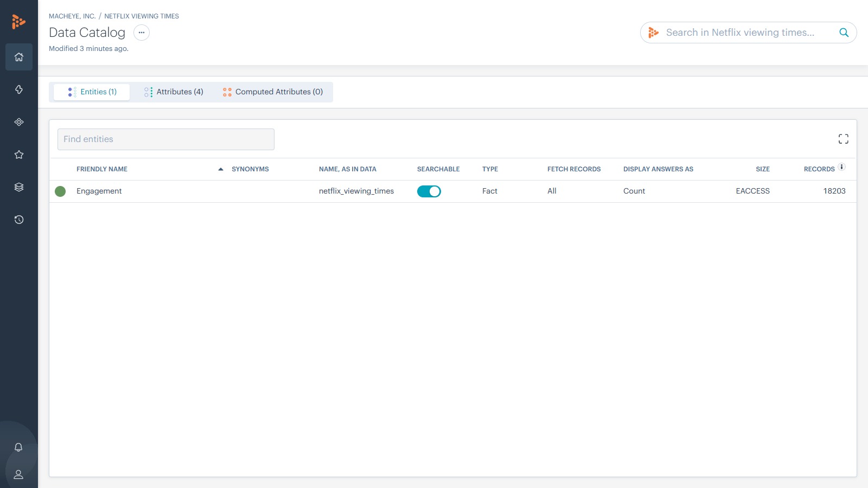Screen dimensions: 868x488
Task: Click the All fetch records cell
Action: point(552,191)
